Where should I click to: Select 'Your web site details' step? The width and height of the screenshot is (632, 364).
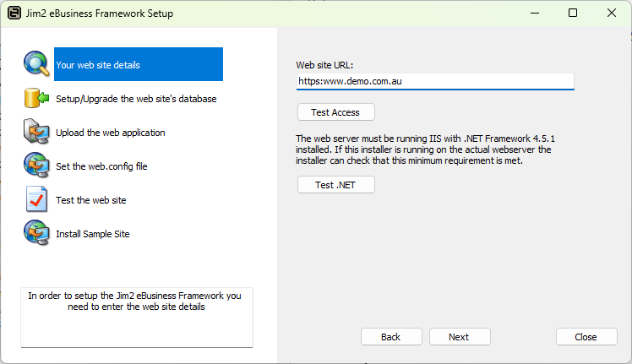point(98,65)
